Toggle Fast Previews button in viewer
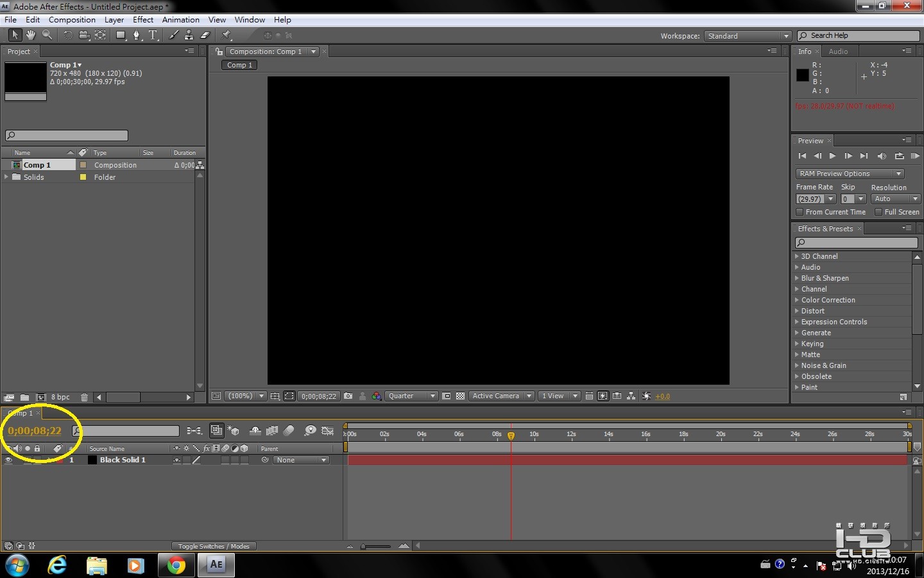The height and width of the screenshot is (578, 924). click(603, 396)
